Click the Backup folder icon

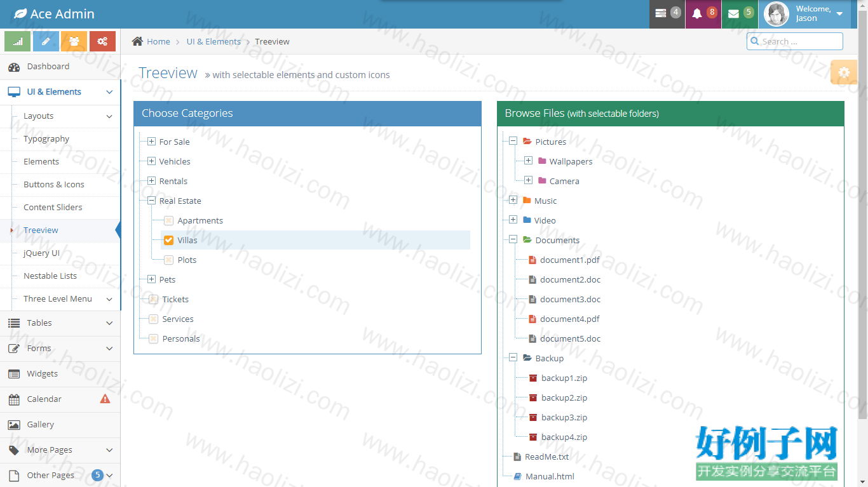point(527,358)
